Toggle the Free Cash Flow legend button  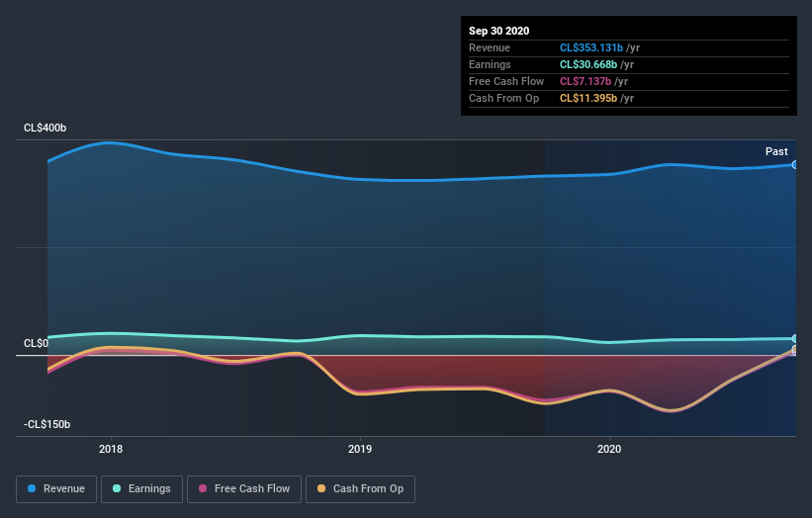click(x=244, y=489)
